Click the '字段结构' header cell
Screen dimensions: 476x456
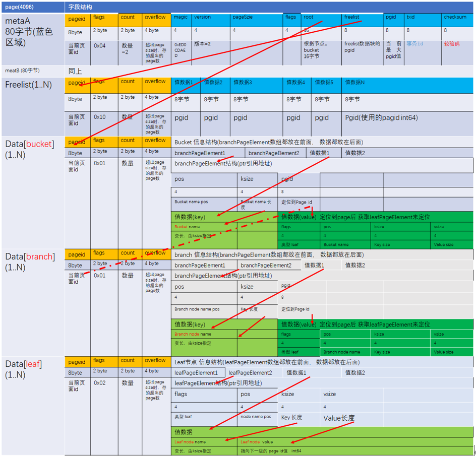point(269,7)
